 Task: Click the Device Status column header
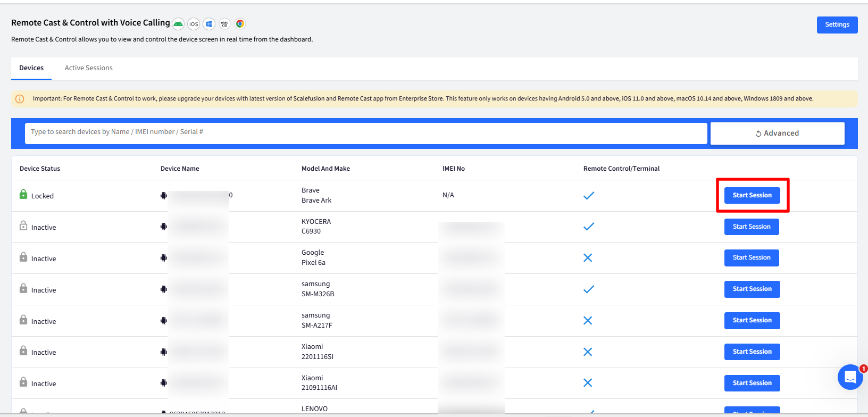click(40, 169)
